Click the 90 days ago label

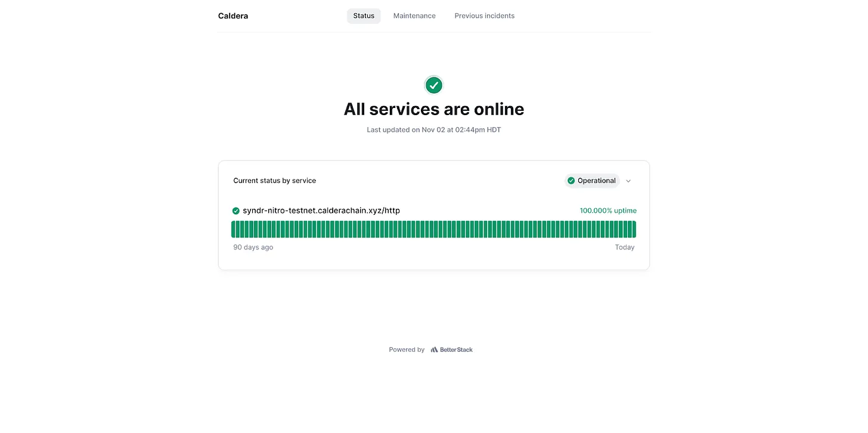point(253,247)
